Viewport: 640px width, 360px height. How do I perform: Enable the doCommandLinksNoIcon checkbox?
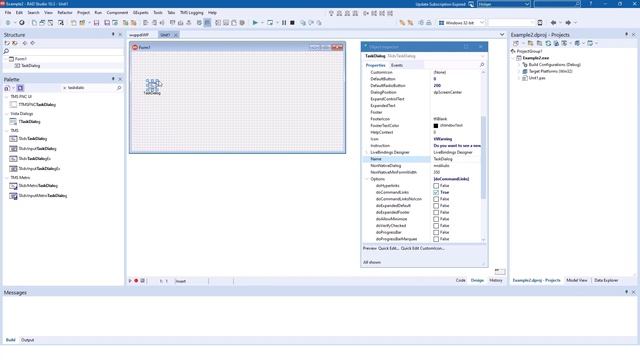pos(436,199)
